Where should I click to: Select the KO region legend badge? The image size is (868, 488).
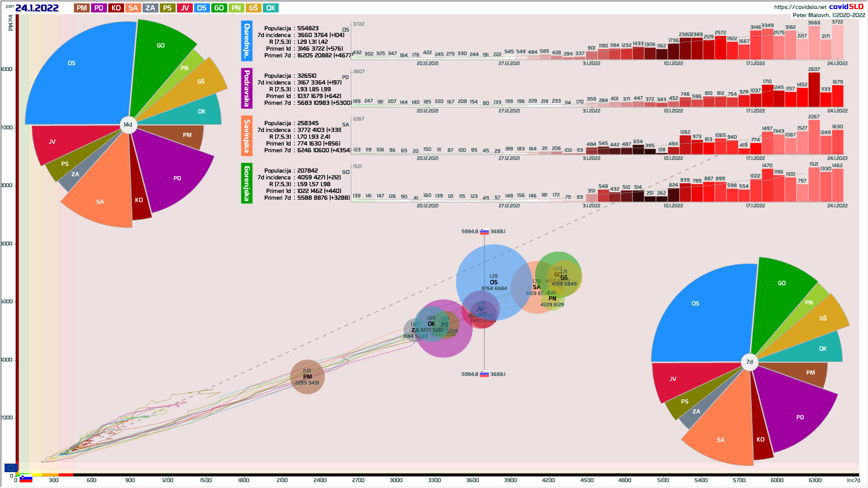click(116, 8)
